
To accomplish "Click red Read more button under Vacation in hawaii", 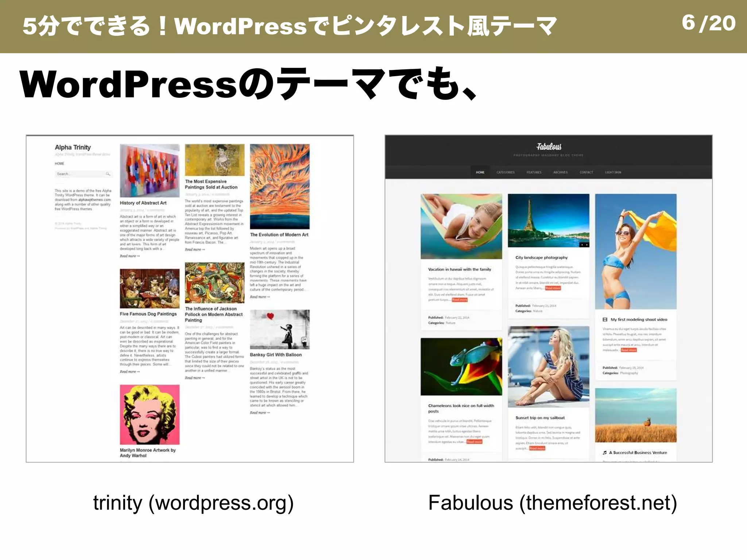I will point(460,300).
